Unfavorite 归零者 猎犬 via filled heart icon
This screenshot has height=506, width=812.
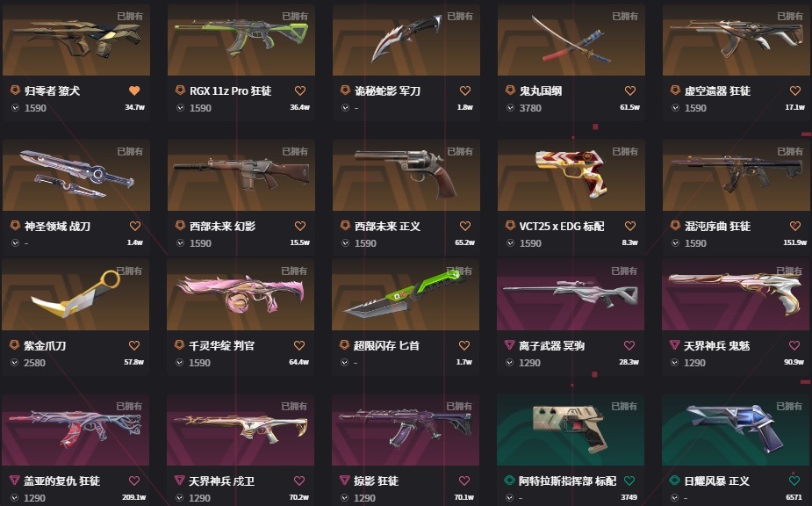134,90
